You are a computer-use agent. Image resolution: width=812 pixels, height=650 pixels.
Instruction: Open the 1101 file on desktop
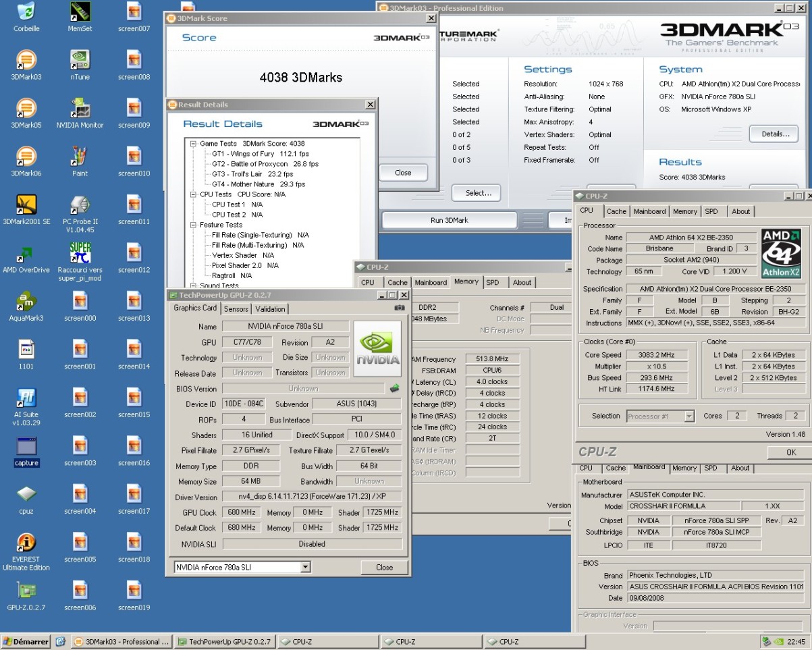point(26,350)
